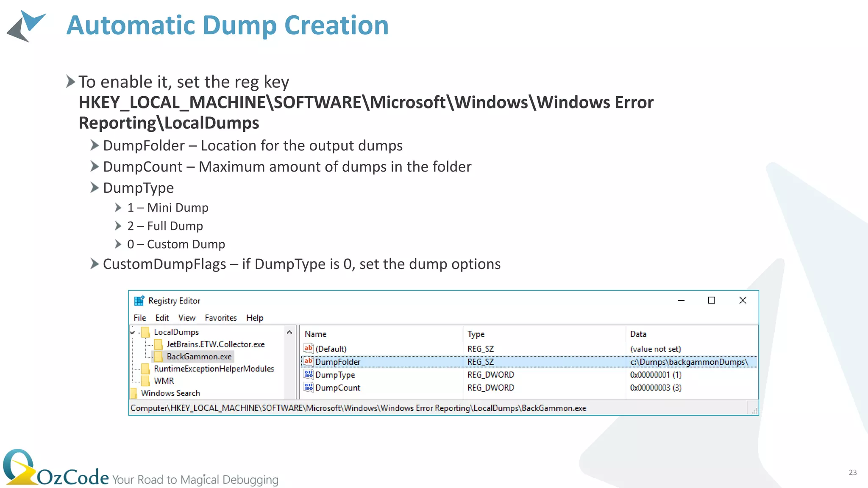
Task: Click the DumpType DWORD value icon
Action: click(309, 374)
